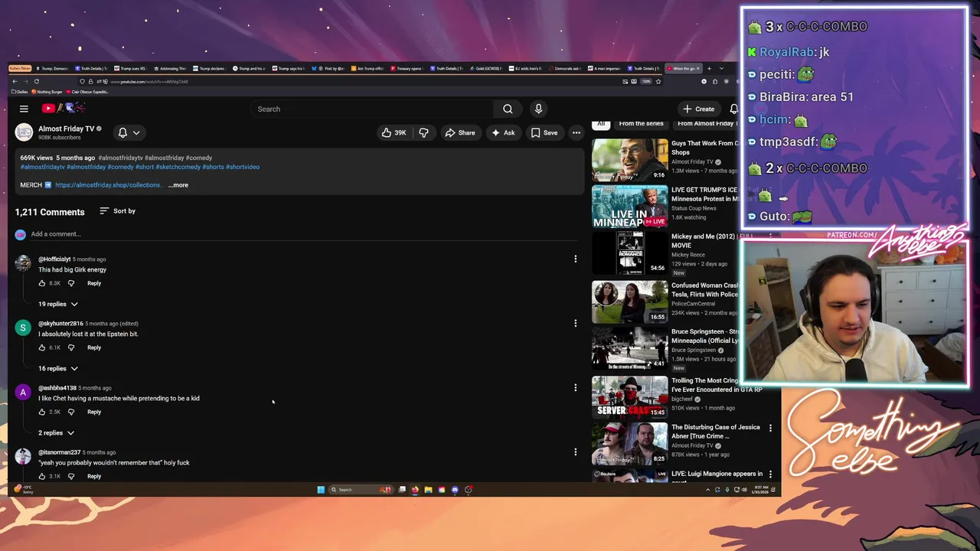Dislike the 'Epstein bit' comment
The height and width of the screenshot is (551, 980).
(71, 347)
